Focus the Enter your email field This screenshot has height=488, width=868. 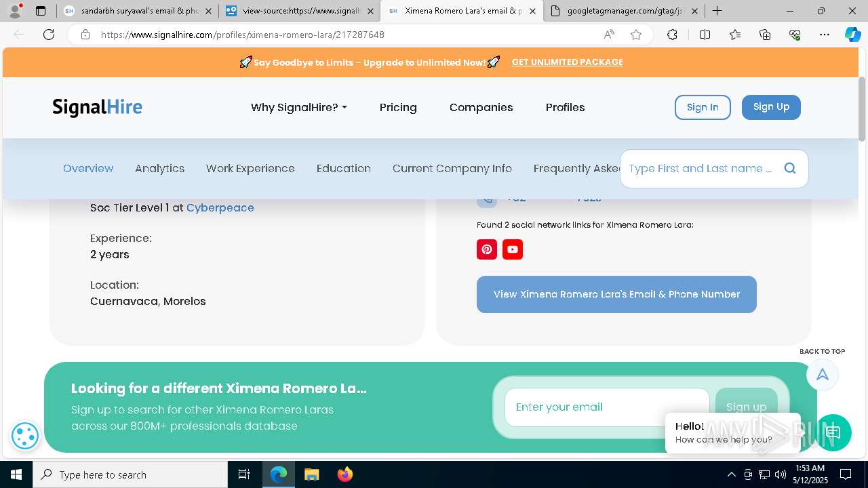607,407
